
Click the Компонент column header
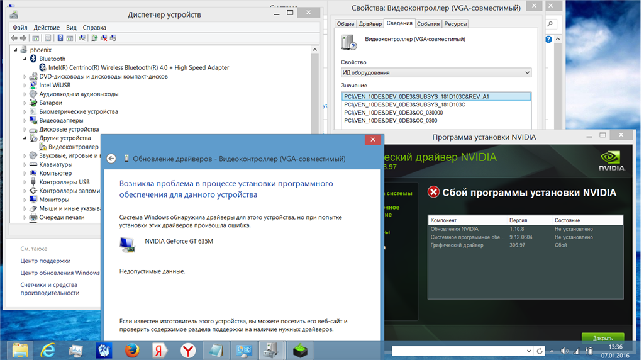point(467,220)
